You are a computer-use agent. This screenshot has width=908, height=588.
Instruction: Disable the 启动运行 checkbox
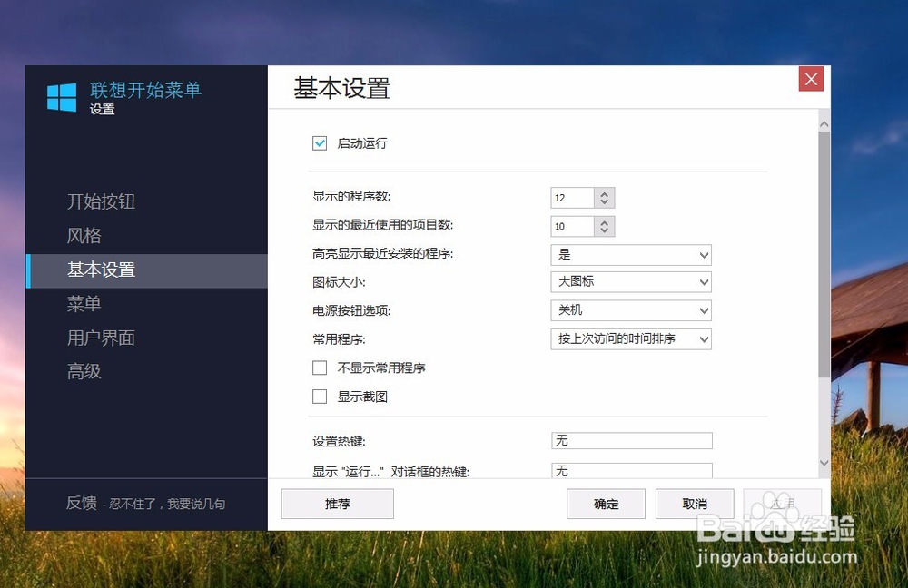(x=321, y=142)
